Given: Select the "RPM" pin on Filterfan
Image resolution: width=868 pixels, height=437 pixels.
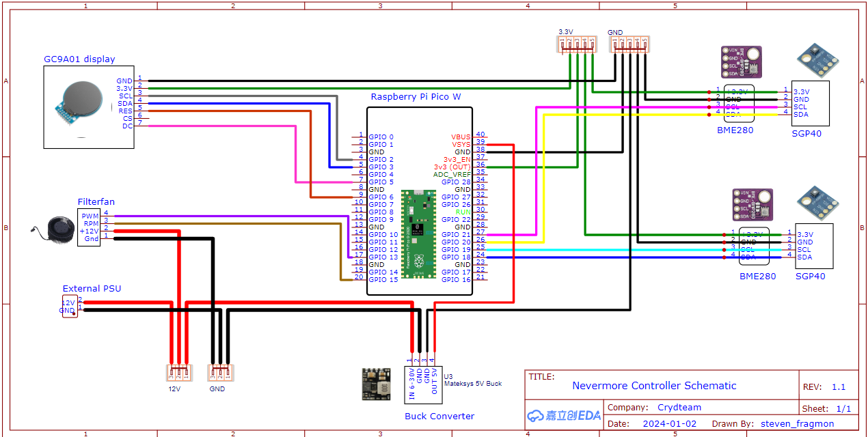Looking at the screenshot, I should click(x=91, y=224).
